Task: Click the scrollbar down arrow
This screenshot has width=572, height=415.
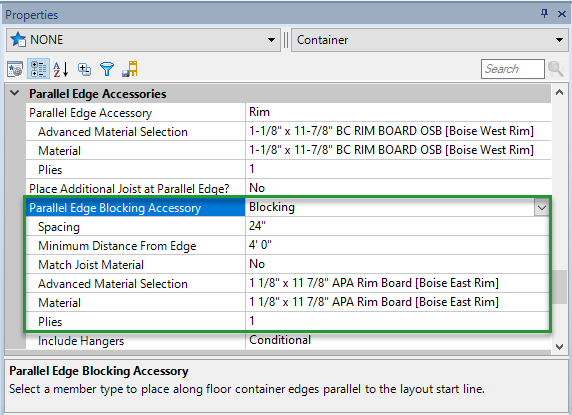Action: click(559, 347)
